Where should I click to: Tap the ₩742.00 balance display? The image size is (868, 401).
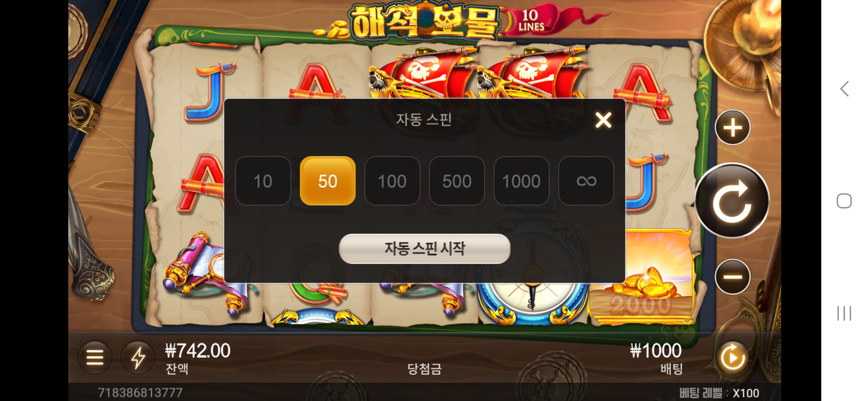(198, 351)
